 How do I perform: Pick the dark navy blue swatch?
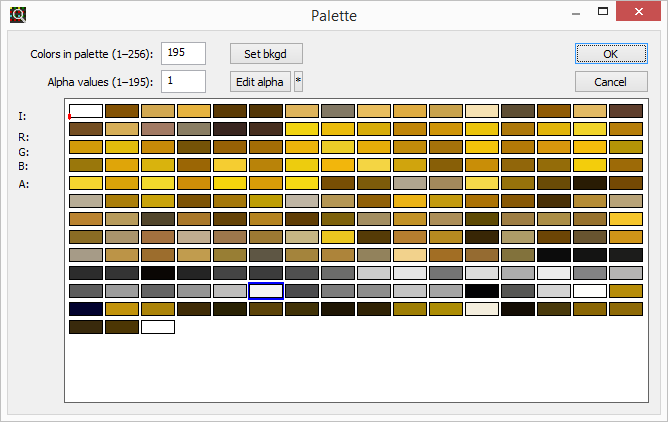(86, 309)
